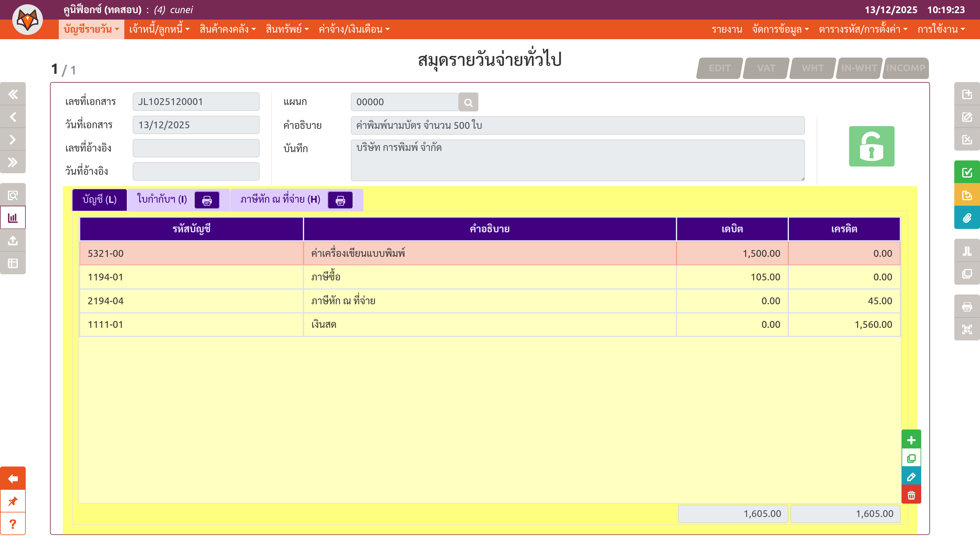Click the paperclip attachment icon

click(967, 218)
